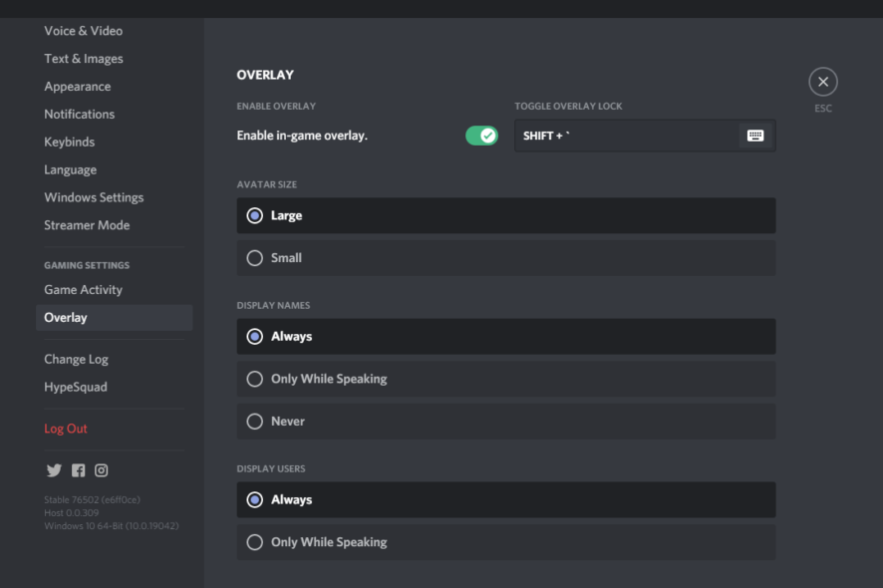Select Small avatar size
The image size is (883, 588).
[x=505, y=258]
